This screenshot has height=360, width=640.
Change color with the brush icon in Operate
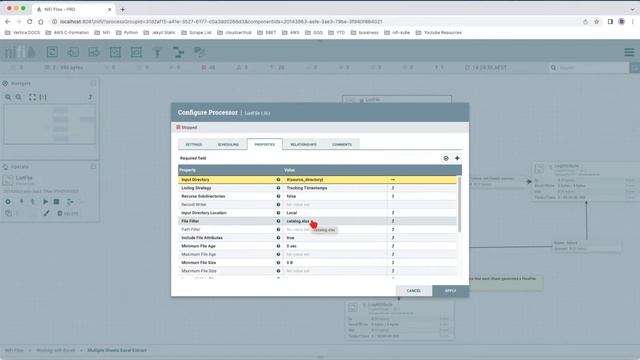coord(47,213)
